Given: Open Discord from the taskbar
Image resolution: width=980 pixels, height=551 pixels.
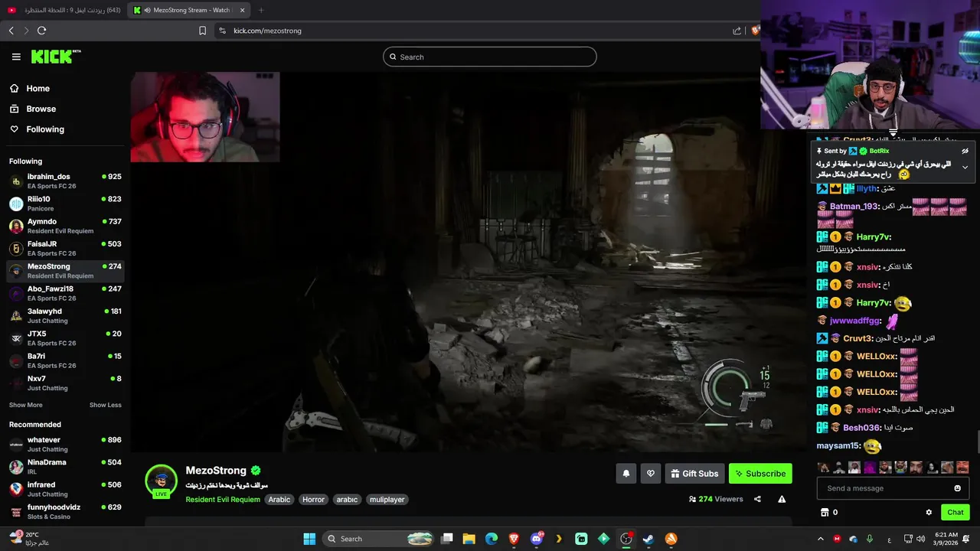Looking at the screenshot, I should 537,539.
